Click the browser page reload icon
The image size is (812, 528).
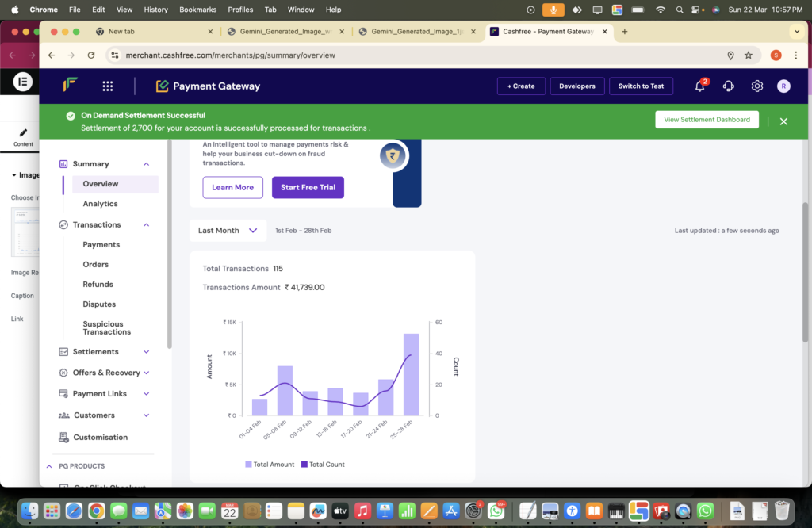91,55
